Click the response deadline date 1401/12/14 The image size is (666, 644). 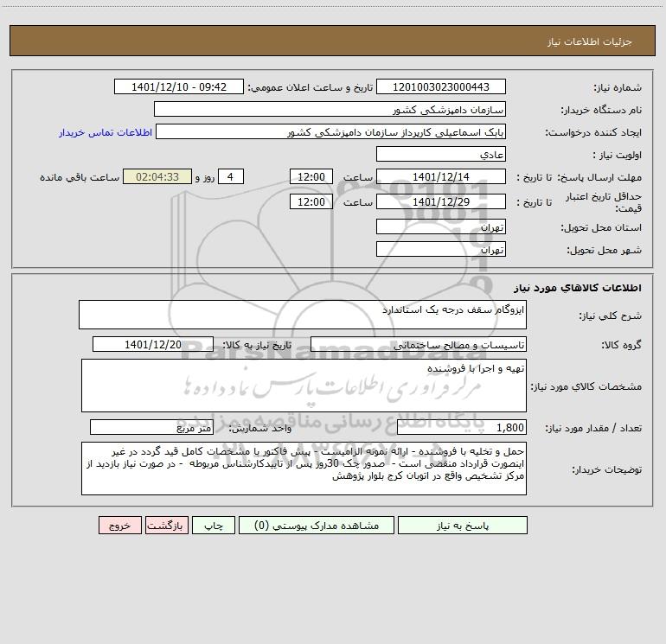point(441,176)
